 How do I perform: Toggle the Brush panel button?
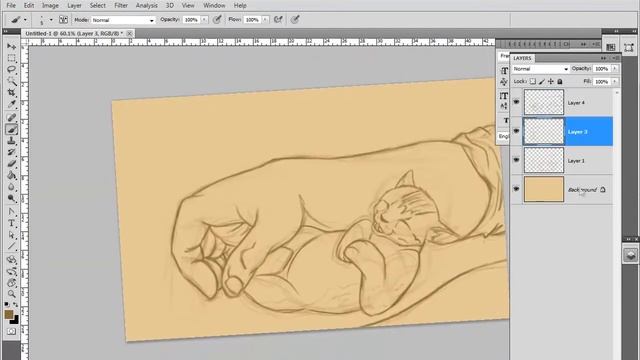[x=63, y=20]
